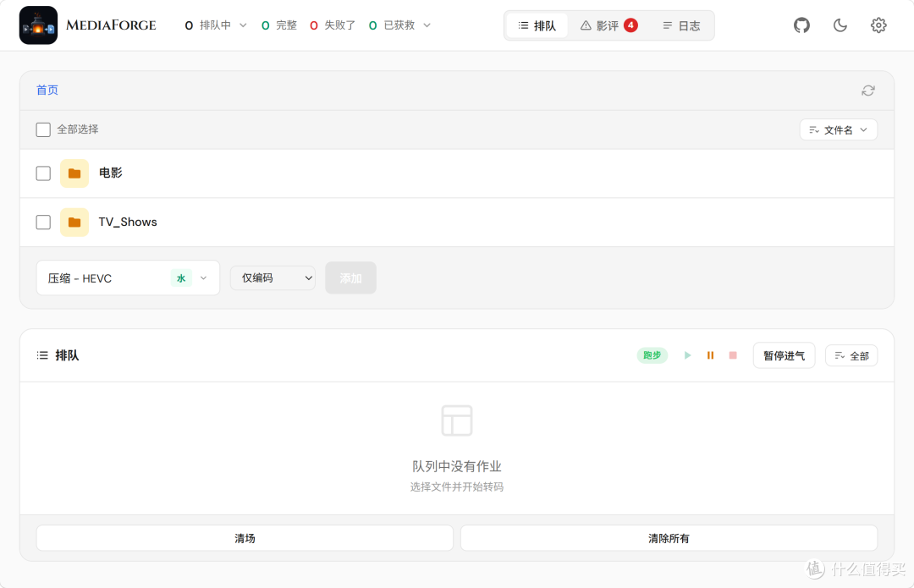Check the box for the TV_Shows folder
Image resolution: width=914 pixels, height=588 pixels.
[43, 222]
